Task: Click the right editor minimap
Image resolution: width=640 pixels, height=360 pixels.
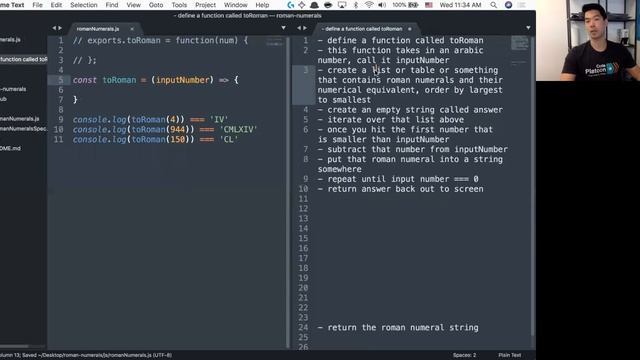Action: (520, 50)
